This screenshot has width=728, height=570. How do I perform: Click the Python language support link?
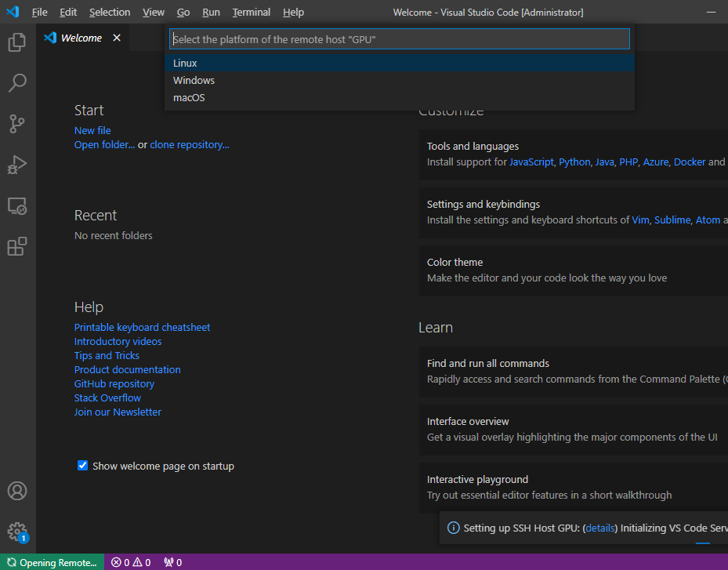point(574,162)
